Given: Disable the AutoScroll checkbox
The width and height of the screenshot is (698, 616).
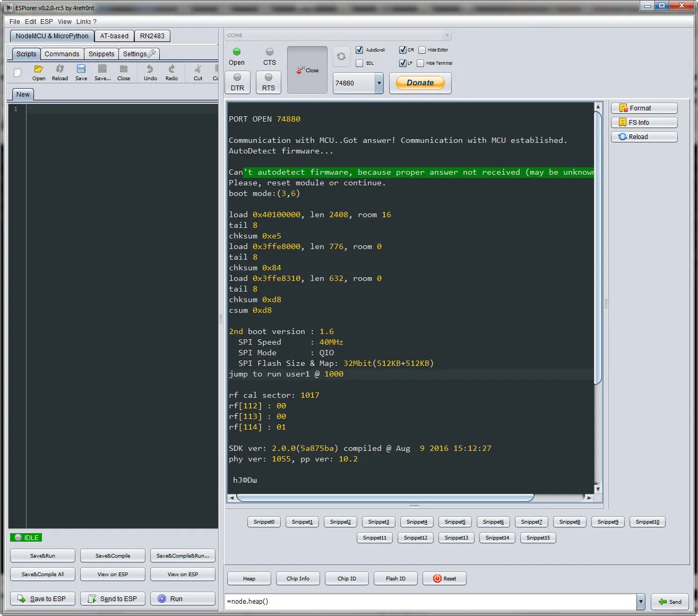Looking at the screenshot, I should point(359,50).
